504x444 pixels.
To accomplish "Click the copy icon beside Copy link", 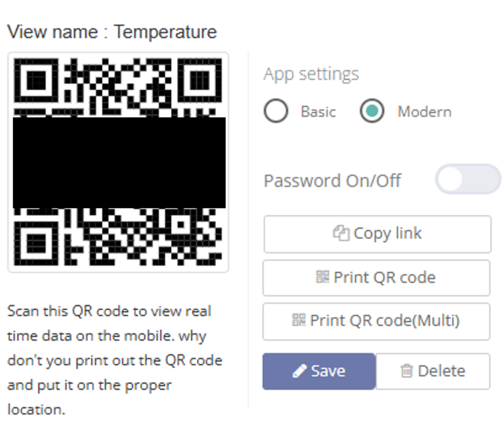I will (x=341, y=233).
